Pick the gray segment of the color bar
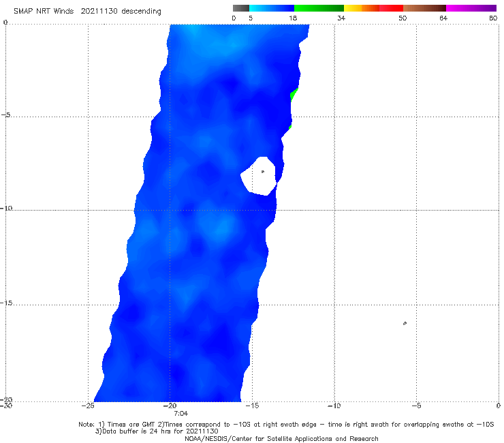This screenshot has width=504, height=443. 240,8
